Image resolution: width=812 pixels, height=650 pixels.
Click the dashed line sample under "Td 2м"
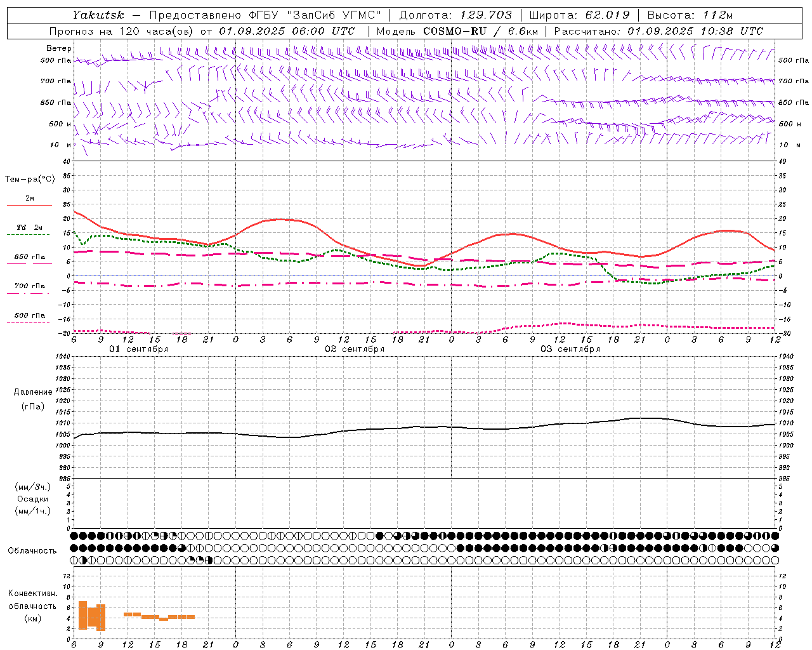tap(29, 235)
